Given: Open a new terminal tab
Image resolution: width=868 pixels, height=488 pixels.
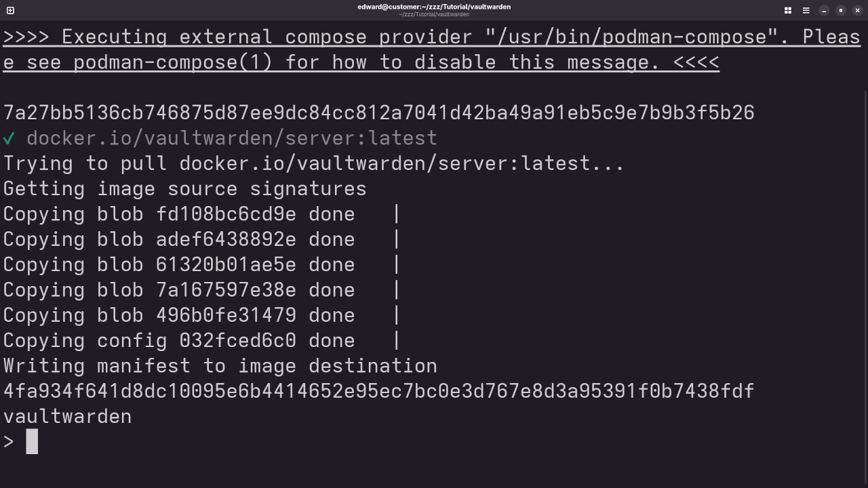Looking at the screenshot, I should click(x=10, y=10).
